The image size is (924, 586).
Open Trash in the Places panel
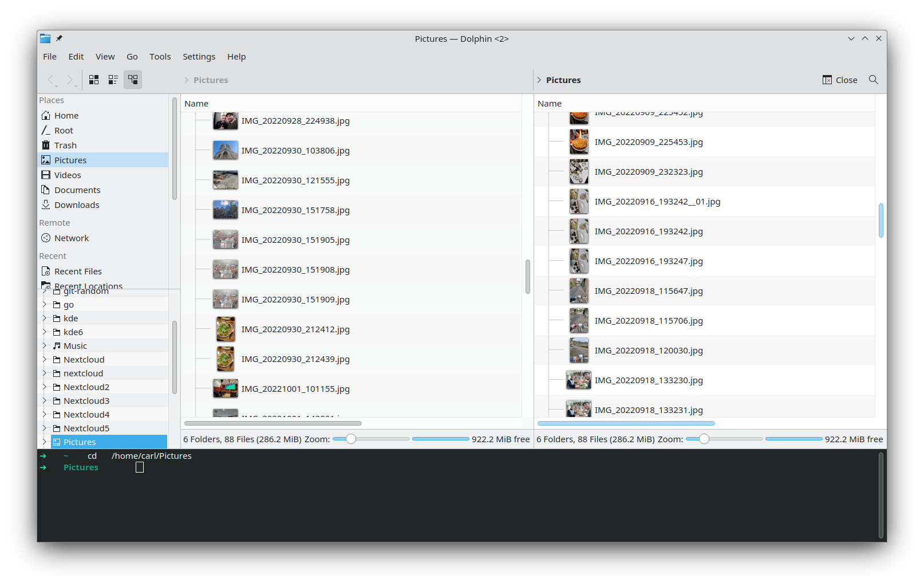[65, 145]
